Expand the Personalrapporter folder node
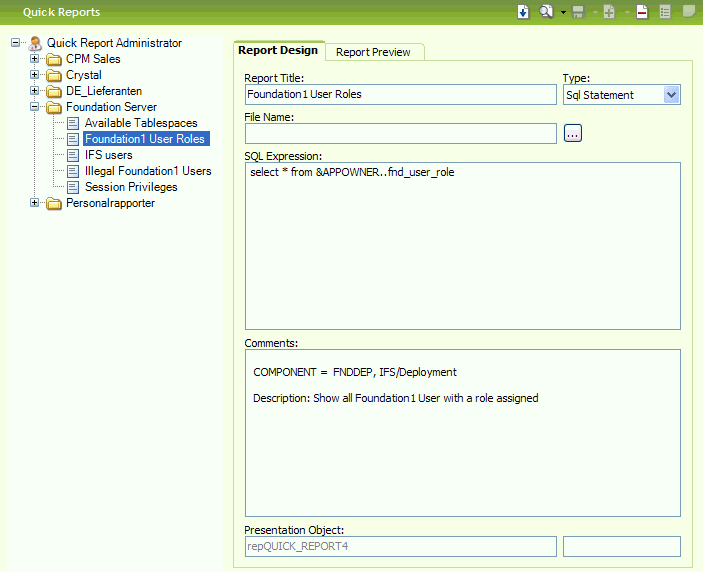Image resolution: width=703 pixels, height=572 pixels. pos(35,203)
